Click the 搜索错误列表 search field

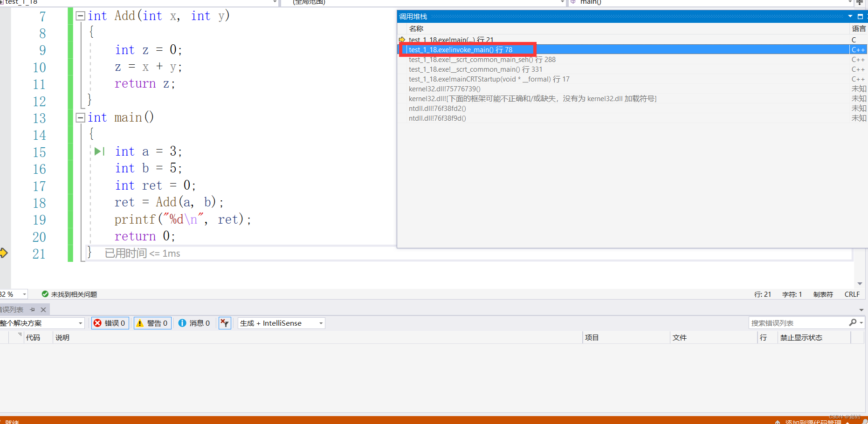pos(798,323)
